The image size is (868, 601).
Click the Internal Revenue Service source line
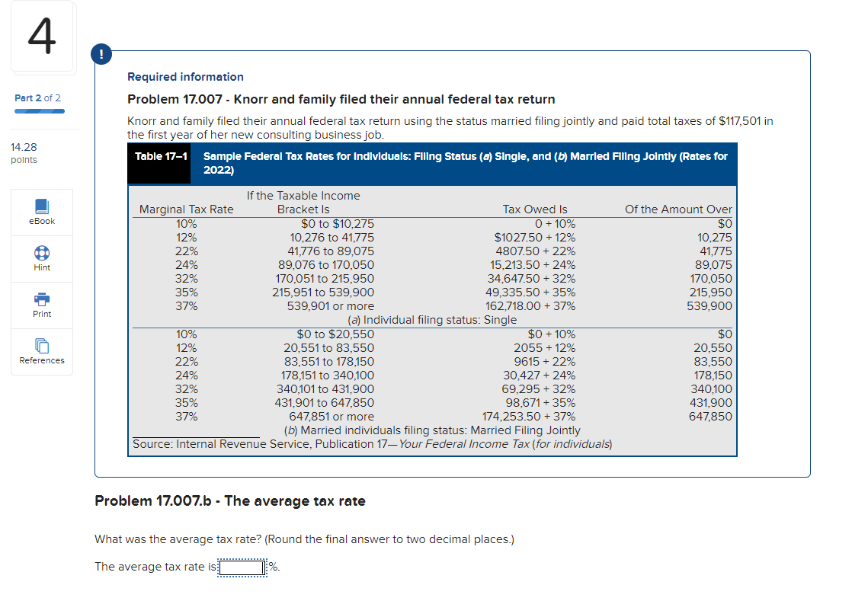pyautogui.click(x=372, y=444)
